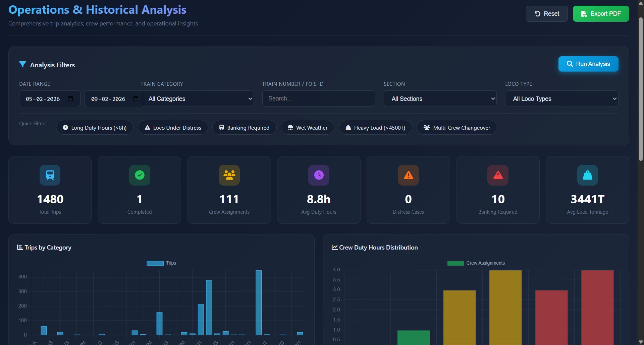Export the dashboard as PDF
The width and height of the screenshot is (644, 345).
601,14
